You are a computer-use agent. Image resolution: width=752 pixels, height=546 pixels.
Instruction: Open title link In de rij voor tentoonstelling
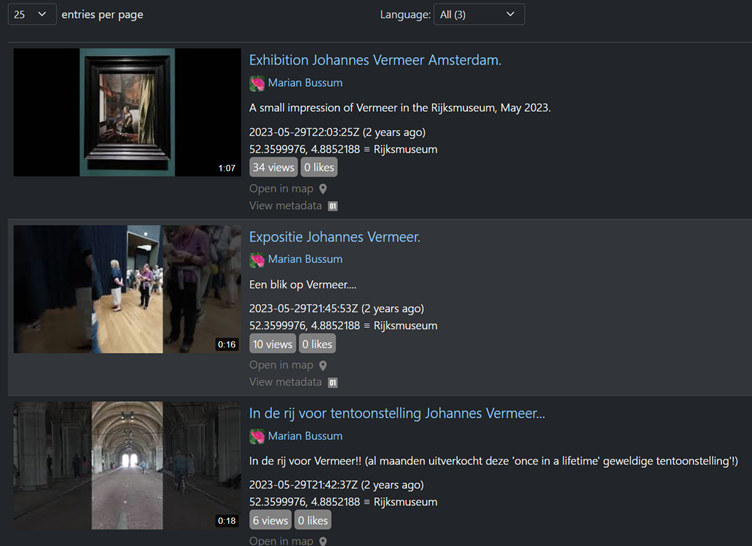tap(397, 413)
